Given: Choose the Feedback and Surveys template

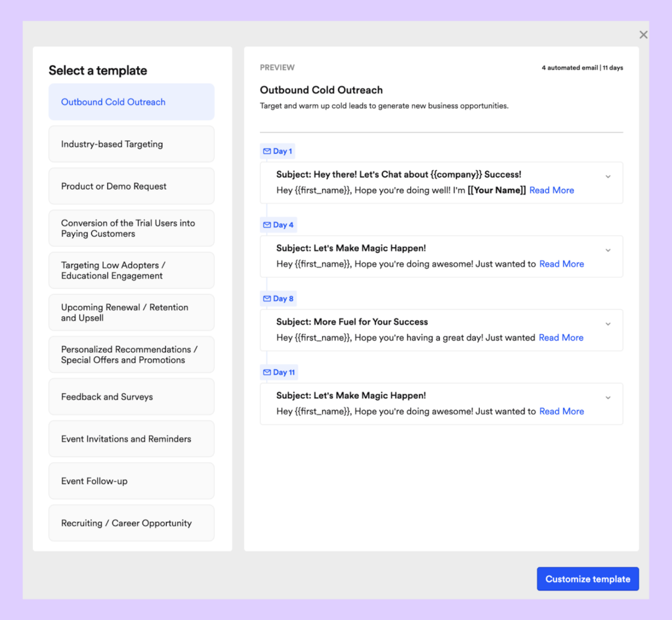Looking at the screenshot, I should [131, 397].
